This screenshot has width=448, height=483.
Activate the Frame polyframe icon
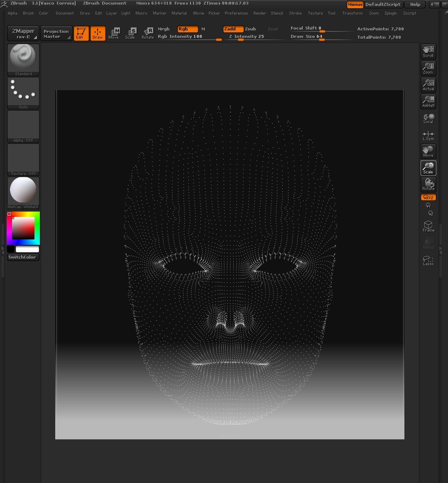[x=428, y=226]
